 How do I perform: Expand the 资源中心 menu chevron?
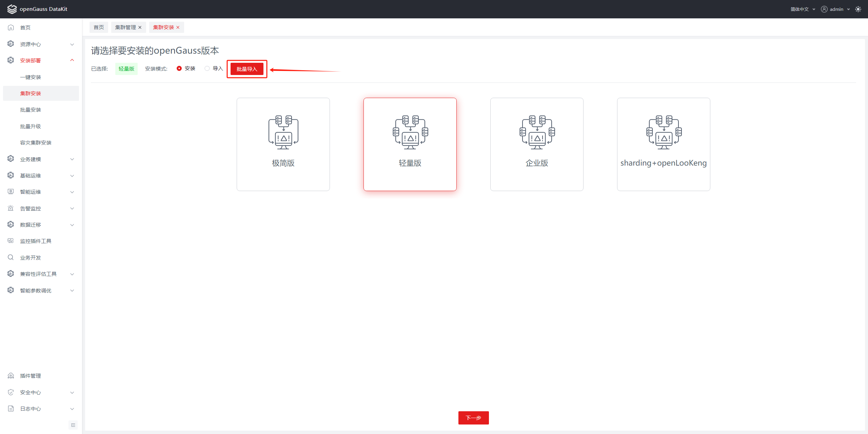(x=72, y=44)
